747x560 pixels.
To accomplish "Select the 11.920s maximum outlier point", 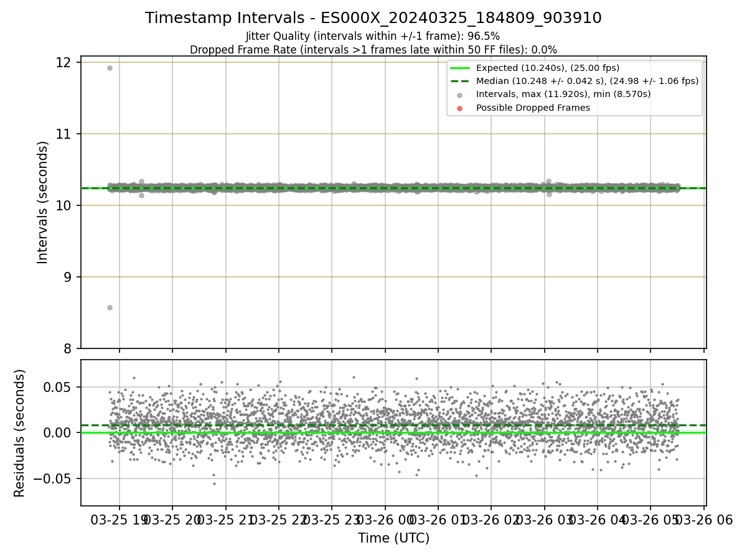I will 110,68.
